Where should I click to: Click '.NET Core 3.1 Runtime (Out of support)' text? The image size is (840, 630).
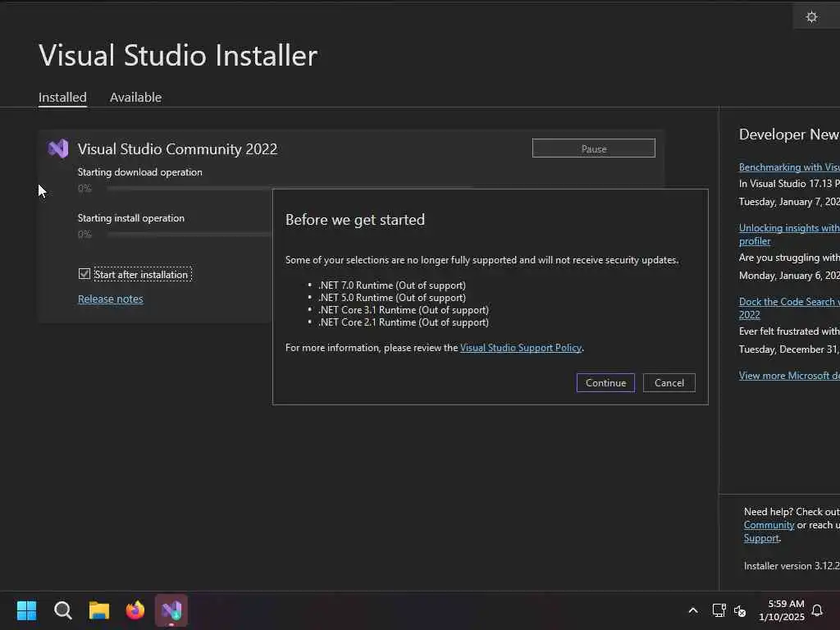(404, 310)
